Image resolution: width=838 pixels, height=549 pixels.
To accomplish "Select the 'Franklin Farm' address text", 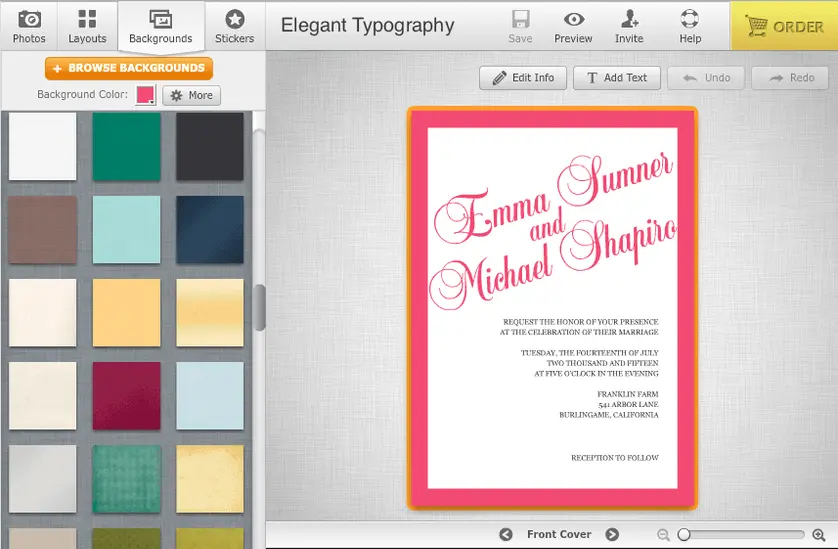I will click(x=628, y=394).
